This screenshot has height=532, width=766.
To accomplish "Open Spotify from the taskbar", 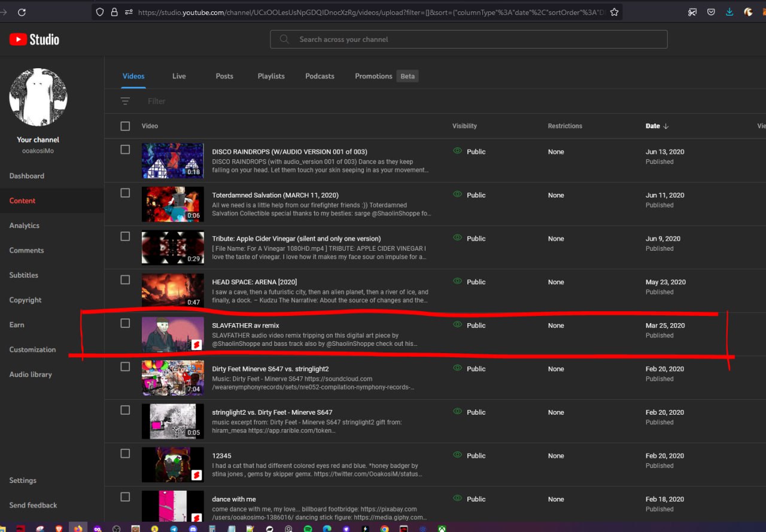I will [x=308, y=529].
